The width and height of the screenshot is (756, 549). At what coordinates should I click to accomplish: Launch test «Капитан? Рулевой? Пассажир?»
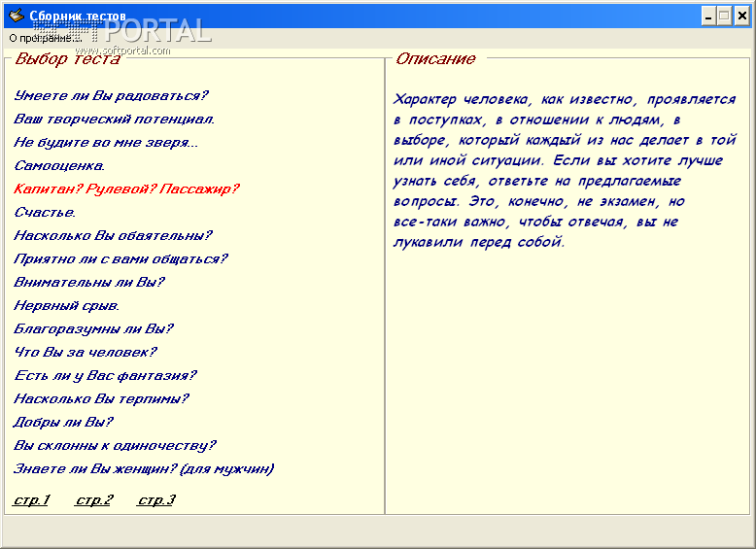pos(126,189)
